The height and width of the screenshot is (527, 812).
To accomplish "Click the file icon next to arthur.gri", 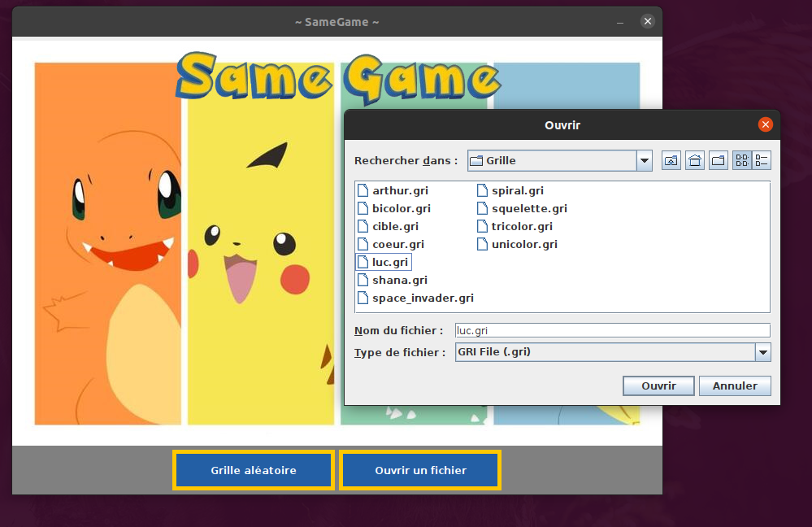I will pyautogui.click(x=364, y=190).
